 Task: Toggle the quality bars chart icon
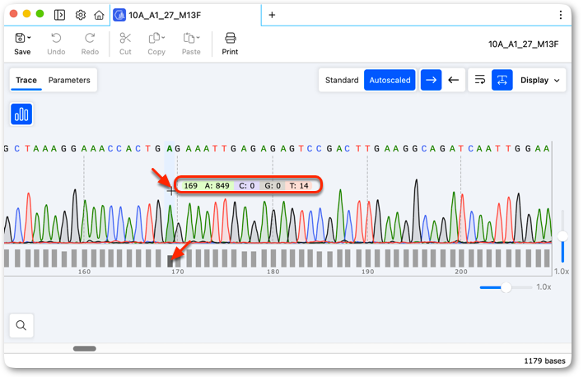tap(21, 114)
